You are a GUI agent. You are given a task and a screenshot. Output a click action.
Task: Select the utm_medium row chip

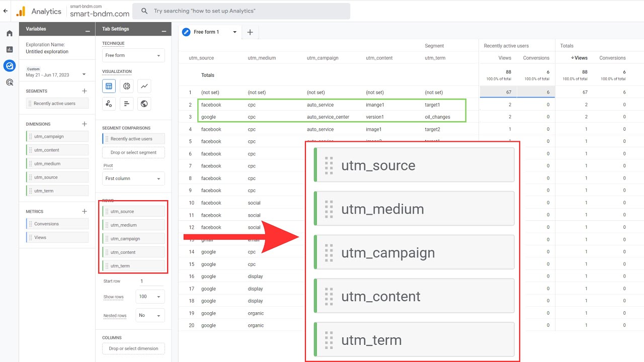point(133,225)
